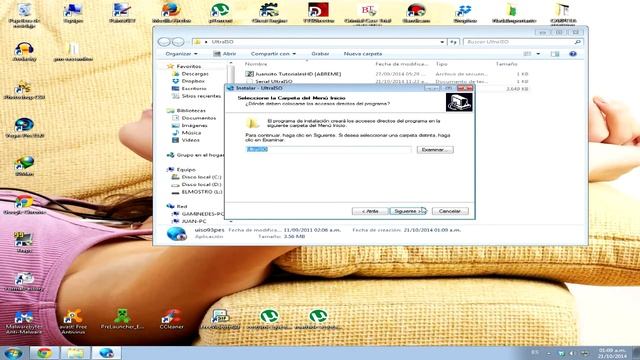
Task: Open Chrome from the taskbar
Action: (44, 353)
